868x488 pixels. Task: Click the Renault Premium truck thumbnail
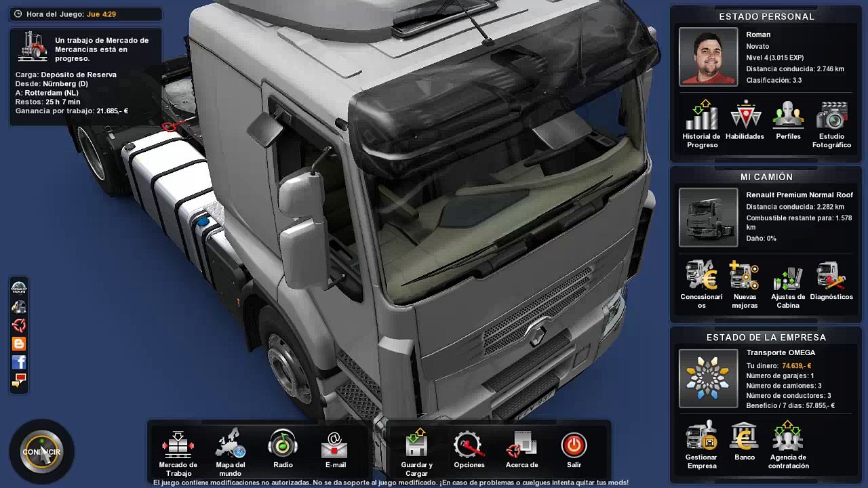pos(708,218)
